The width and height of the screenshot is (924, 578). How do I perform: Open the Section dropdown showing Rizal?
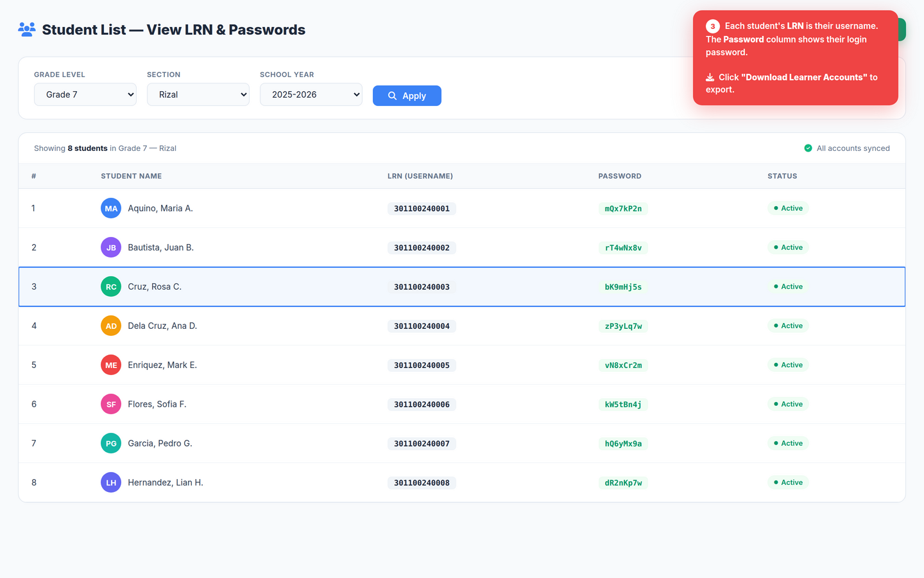coord(198,94)
